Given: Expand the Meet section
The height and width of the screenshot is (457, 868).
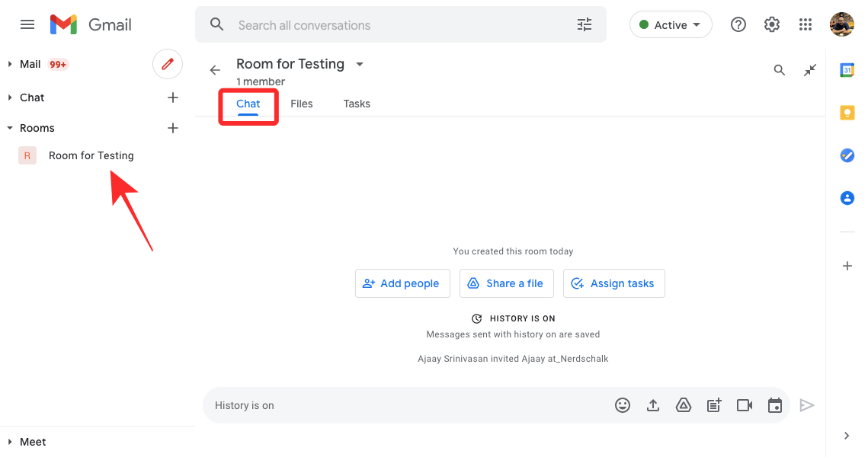Looking at the screenshot, I should click(x=10, y=442).
